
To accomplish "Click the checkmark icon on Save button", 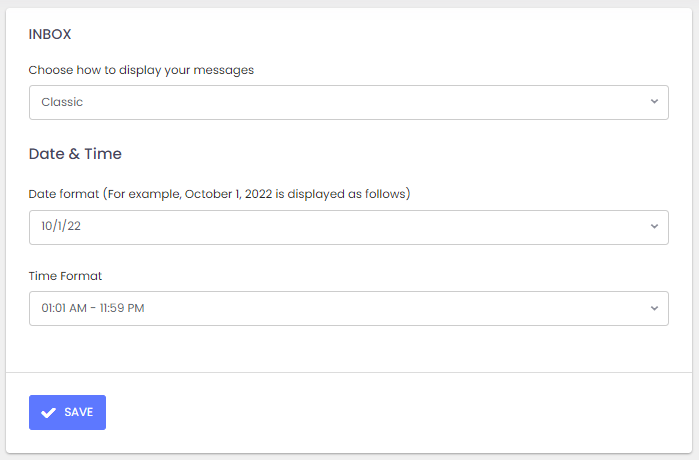I will point(48,413).
